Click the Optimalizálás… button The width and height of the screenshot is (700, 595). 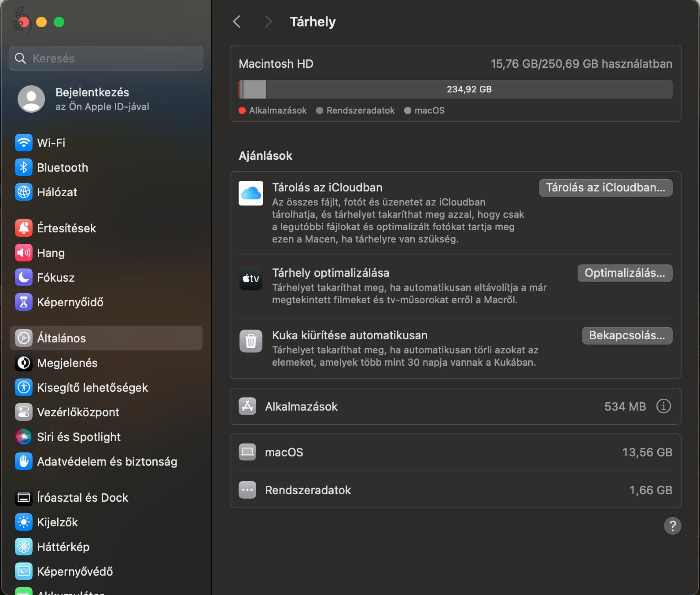coord(625,273)
